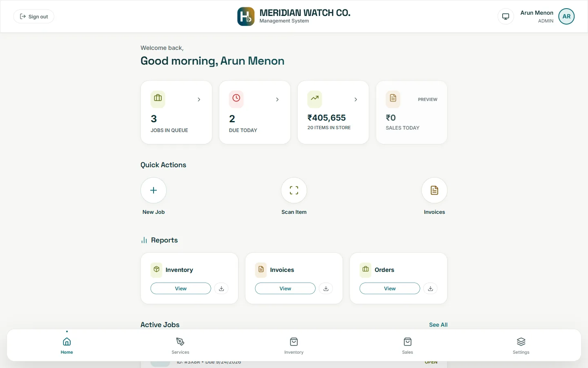Image resolution: width=588 pixels, height=368 pixels.
Task: View the Inventory report
Action: [x=181, y=289]
